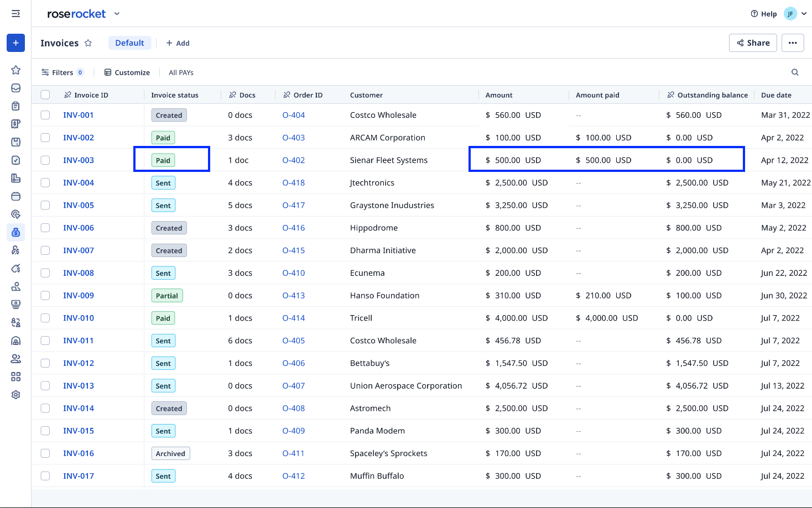
Task: Open the person with dollar icon
Action: point(15,250)
